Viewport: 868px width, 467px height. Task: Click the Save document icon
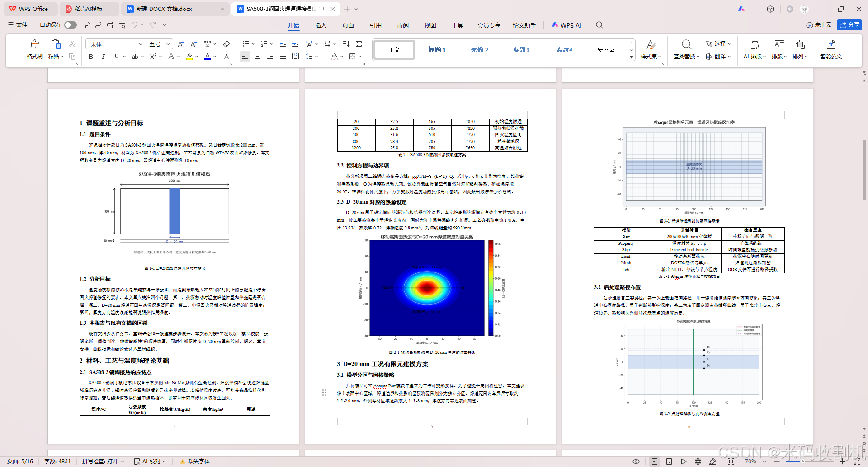pos(87,25)
